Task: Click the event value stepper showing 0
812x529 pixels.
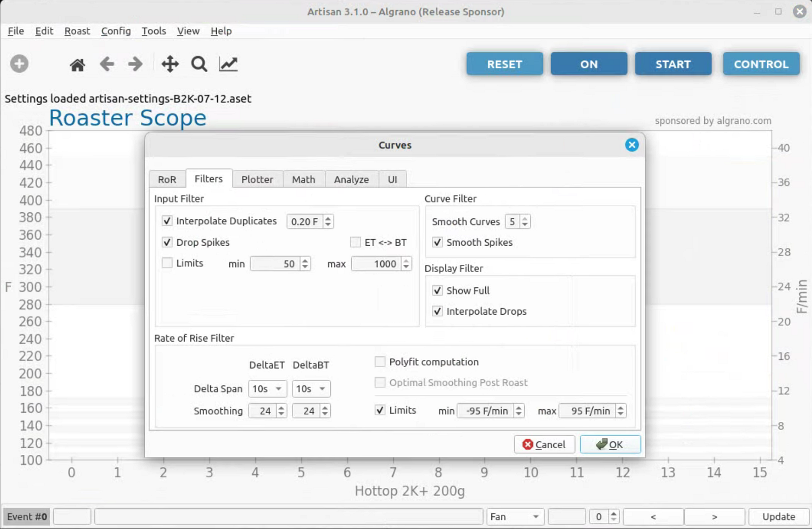Action: click(614, 517)
